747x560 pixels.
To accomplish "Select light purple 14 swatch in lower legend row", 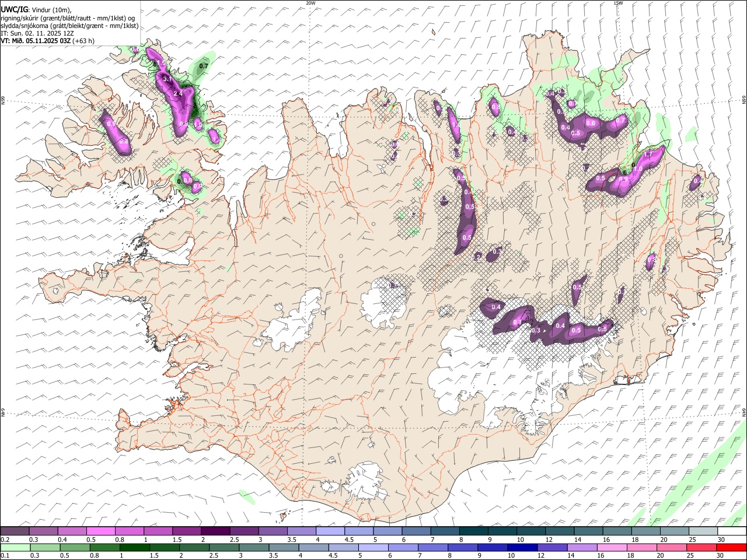I will coord(582,547).
